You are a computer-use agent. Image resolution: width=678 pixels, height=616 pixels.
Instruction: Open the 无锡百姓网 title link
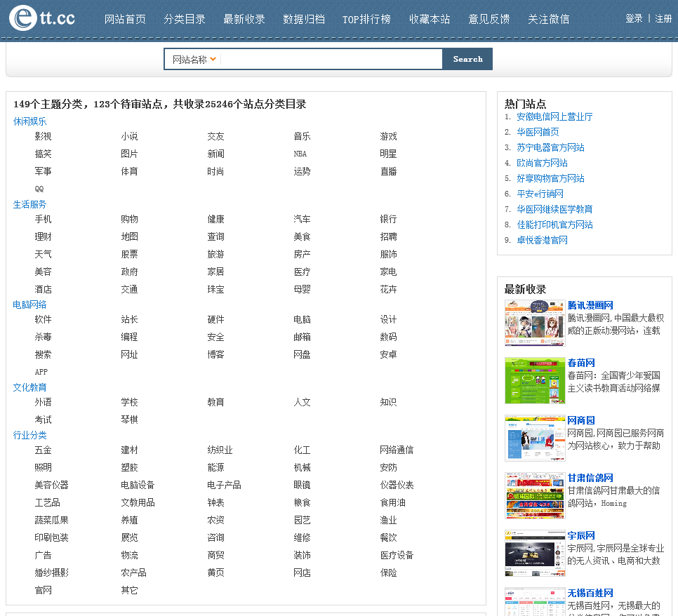pyautogui.click(x=590, y=593)
